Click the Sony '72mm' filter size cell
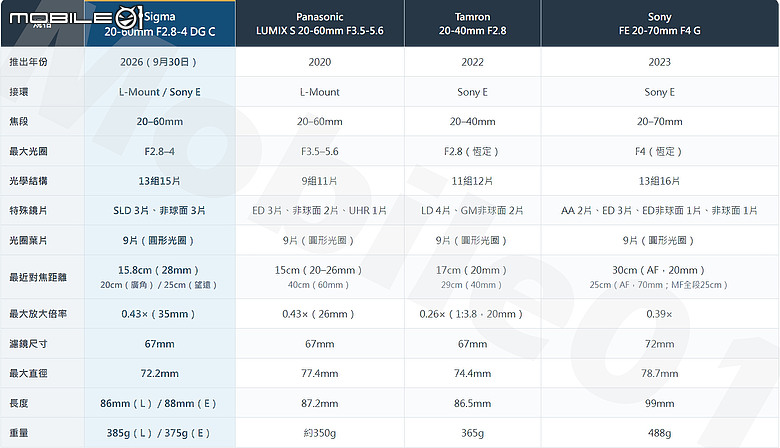Screen dimensions: 780x448 pos(660,344)
